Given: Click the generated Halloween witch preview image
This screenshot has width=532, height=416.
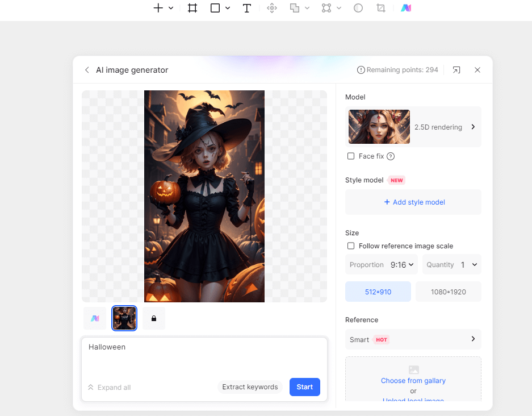Looking at the screenshot, I should click(204, 196).
